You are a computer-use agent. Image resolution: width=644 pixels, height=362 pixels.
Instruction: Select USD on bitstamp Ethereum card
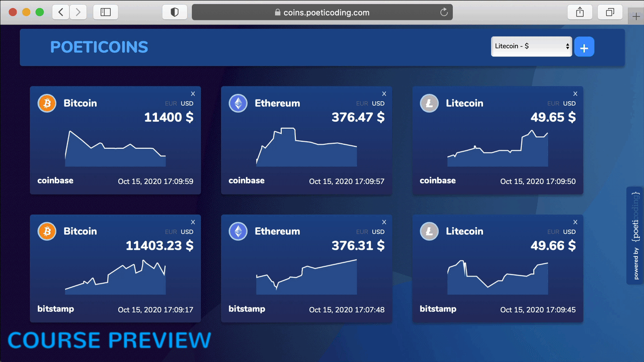pyautogui.click(x=378, y=232)
